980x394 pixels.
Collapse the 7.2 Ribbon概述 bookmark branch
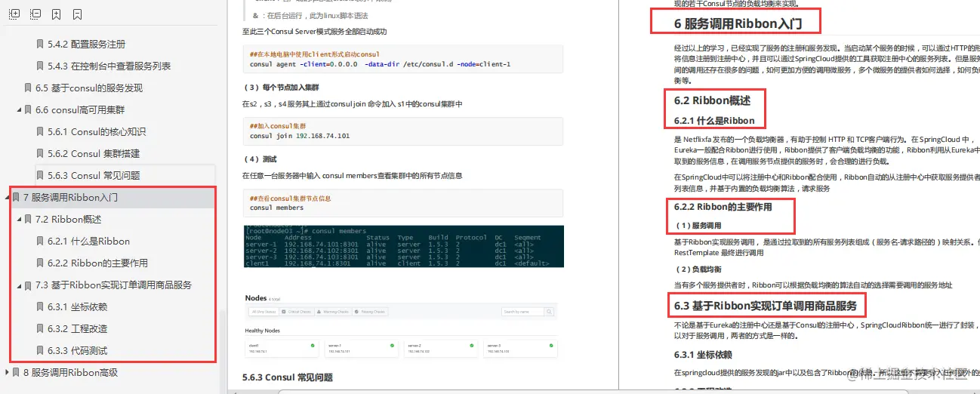(19, 220)
